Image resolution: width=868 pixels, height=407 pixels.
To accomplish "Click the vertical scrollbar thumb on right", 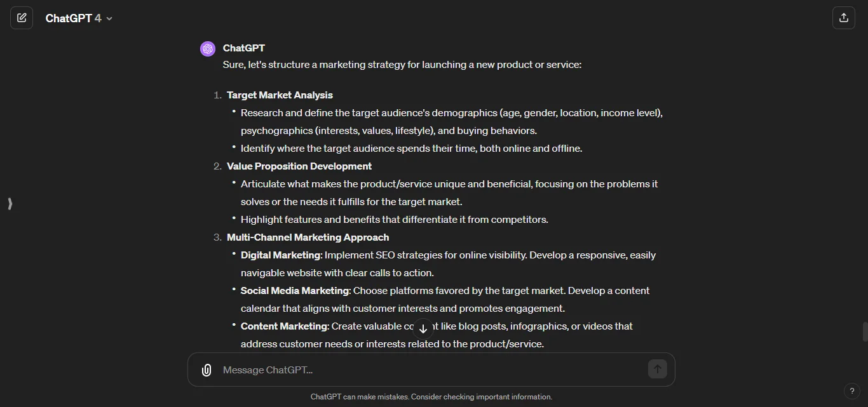I will coord(865,331).
